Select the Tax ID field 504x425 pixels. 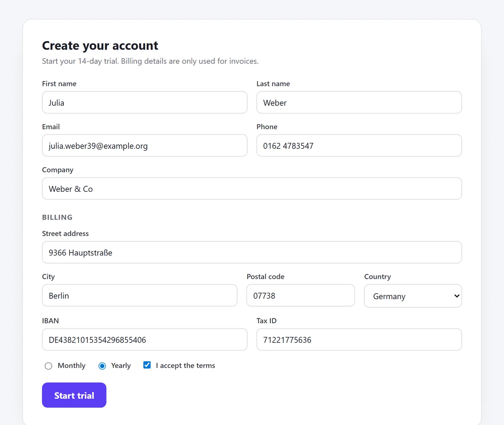(359, 339)
